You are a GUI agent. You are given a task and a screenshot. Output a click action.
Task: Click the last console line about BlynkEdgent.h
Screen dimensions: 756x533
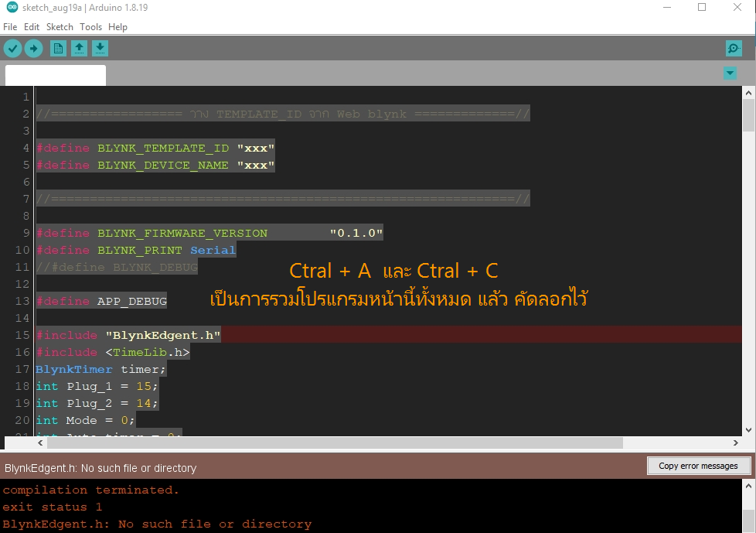157,524
